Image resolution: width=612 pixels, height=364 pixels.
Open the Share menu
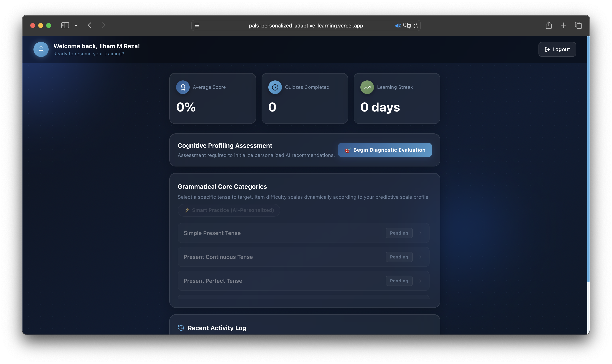point(549,25)
